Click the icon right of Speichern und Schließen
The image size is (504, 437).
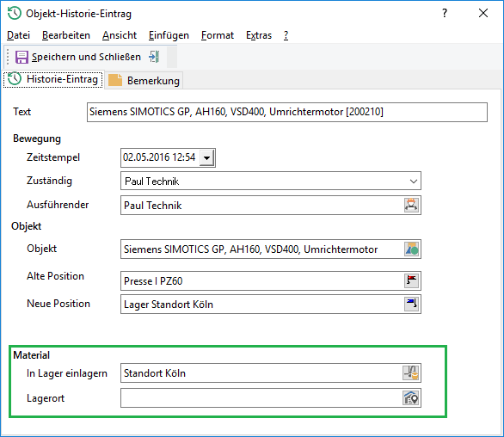click(154, 57)
